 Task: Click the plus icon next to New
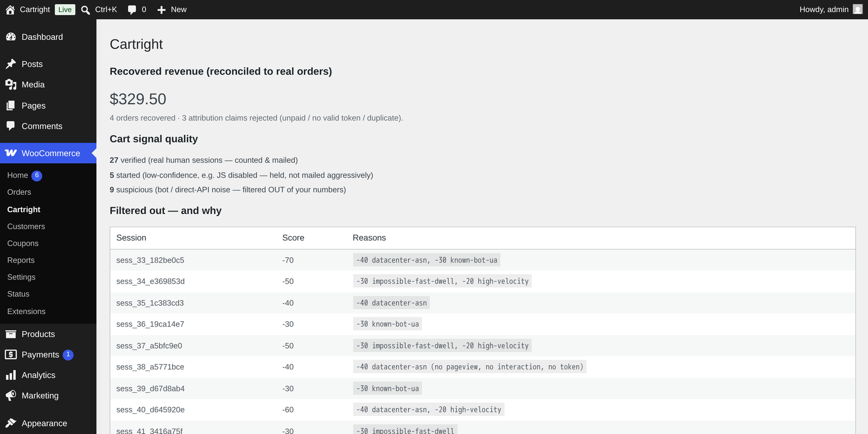[x=161, y=10]
